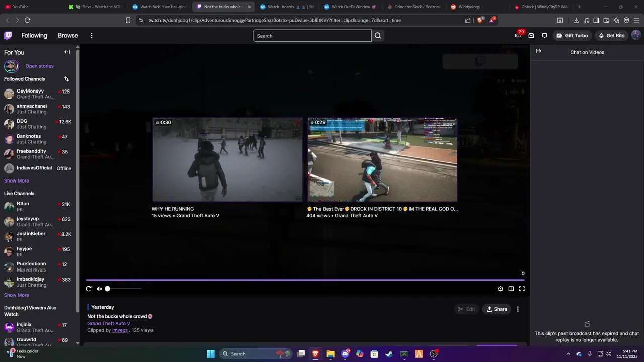The image size is (644, 362).
Task: Open Windows Start menu
Action: coord(211,354)
